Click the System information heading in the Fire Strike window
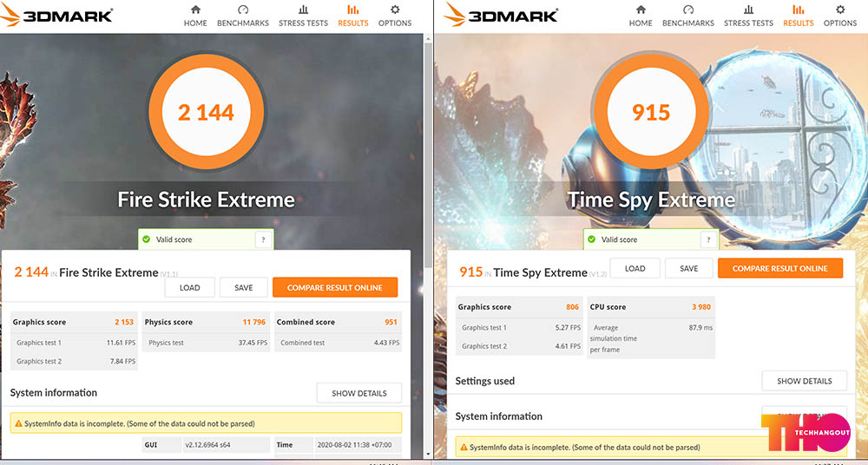 pyautogui.click(x=53, y=392)
